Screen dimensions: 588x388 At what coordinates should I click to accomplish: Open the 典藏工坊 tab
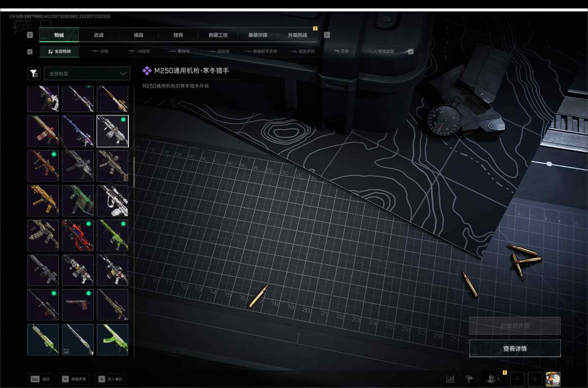click(x=218, y=35)
